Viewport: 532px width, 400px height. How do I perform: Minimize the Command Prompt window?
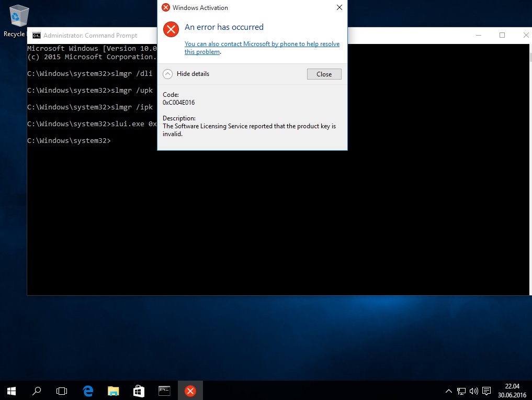(479, 35)
